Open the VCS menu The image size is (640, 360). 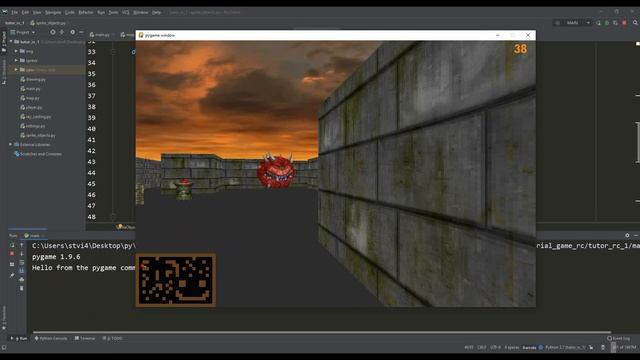click(126, 13)
